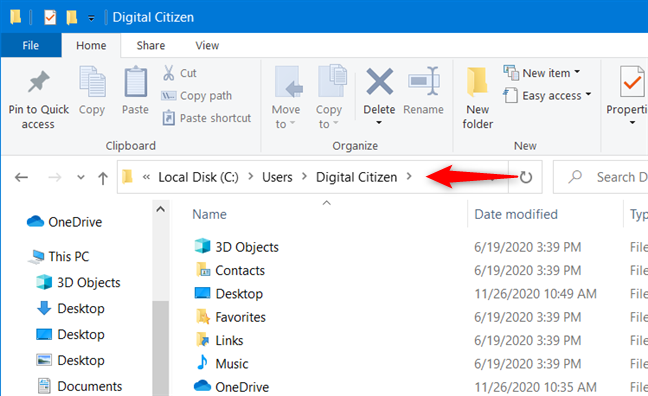Select the OneDrive folder in file list
The height and width of the screenshot is (396, 648).
pos(231,387)
